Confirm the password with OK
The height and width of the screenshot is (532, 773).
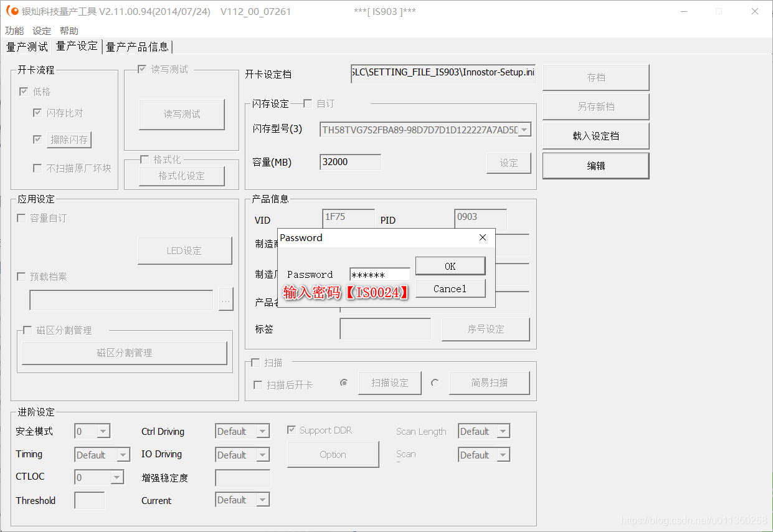click(x=450, y=266)
